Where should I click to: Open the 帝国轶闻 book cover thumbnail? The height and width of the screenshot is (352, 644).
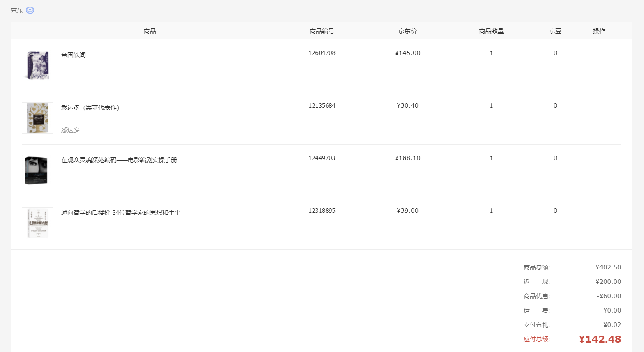[x=37, y=66]
